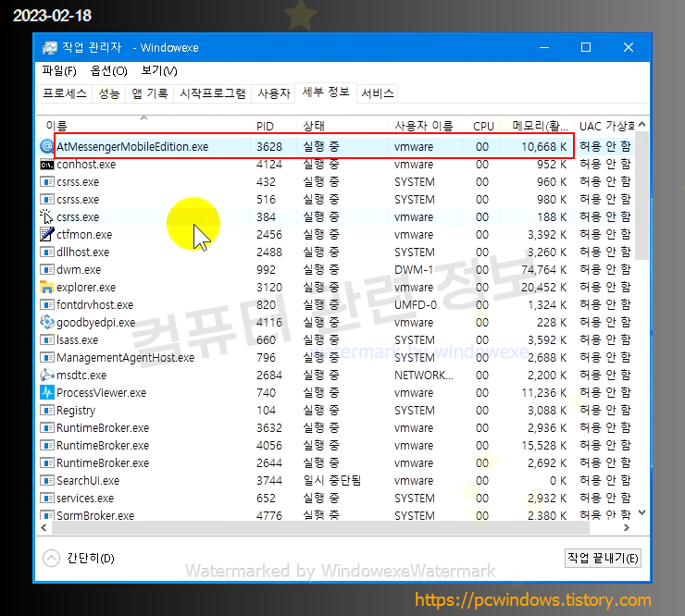The height and width of the screenshot is (616, 685).
Task: Click the SearchUI.exe process icon
Action: click(x=46, y=480)
